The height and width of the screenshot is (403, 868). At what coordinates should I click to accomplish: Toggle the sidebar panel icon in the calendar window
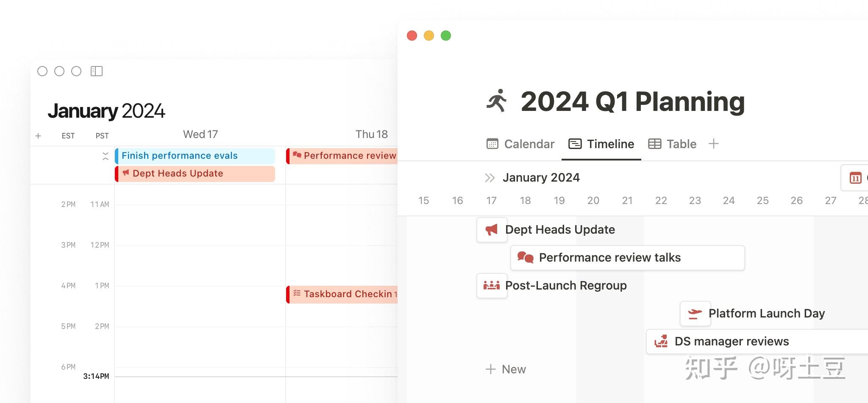click(97, 71)
